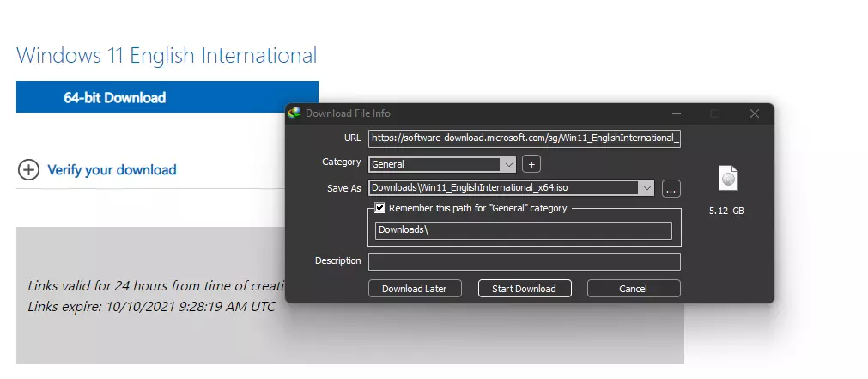This screenshot has width=868, height=379.
Task: Cancel the download dialog
Action: tap(632, 289)
